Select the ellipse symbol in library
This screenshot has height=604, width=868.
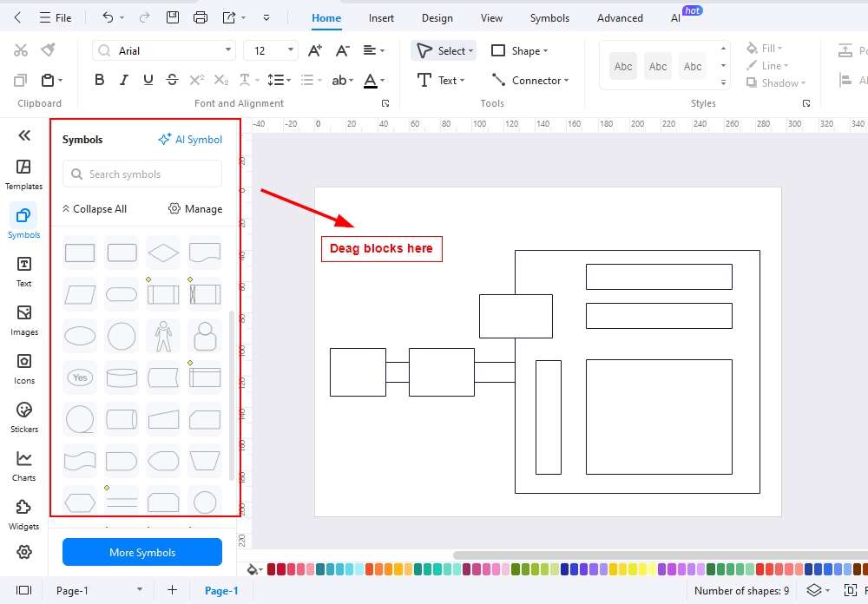click(x=80, y=336)
